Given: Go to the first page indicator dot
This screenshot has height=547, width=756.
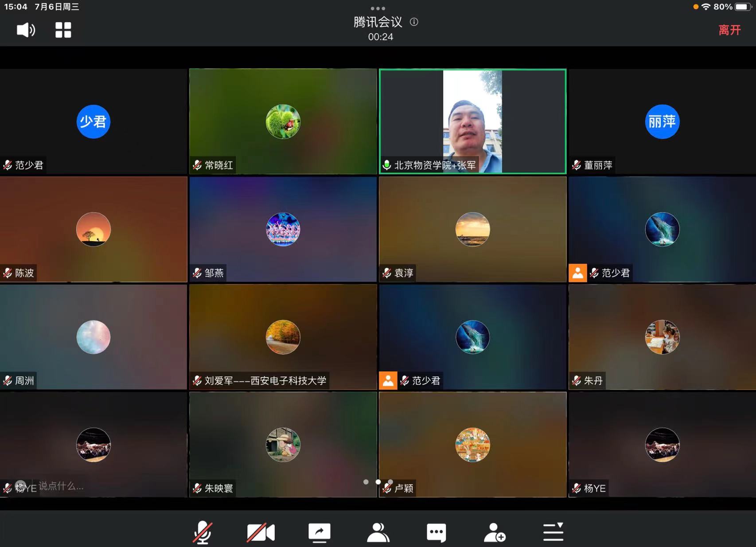Looking at the screenshot, I should point(366,482).
